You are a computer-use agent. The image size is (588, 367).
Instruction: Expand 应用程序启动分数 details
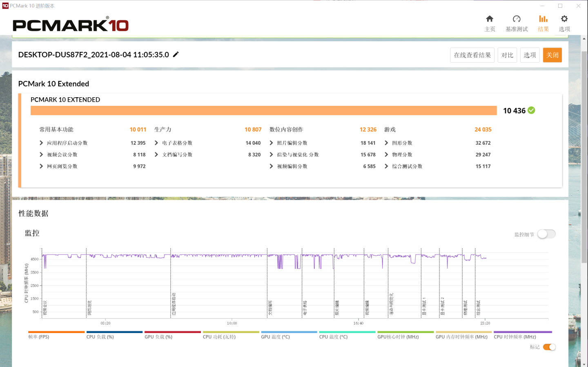coord(41,143)
